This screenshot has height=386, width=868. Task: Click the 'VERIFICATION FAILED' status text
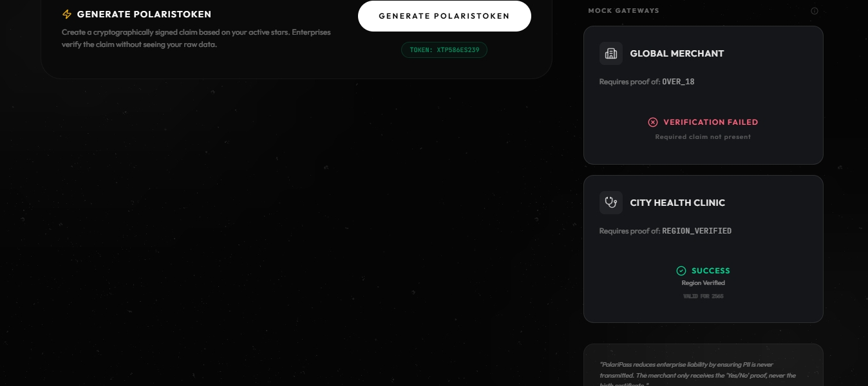click(711, 122)
